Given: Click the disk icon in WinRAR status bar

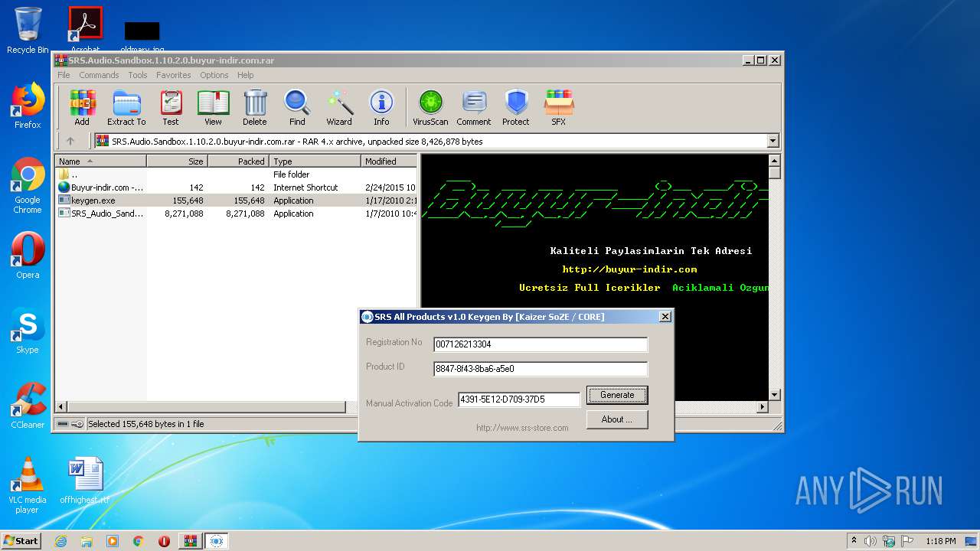Looking at the screenshot, I should click(62, 424).
